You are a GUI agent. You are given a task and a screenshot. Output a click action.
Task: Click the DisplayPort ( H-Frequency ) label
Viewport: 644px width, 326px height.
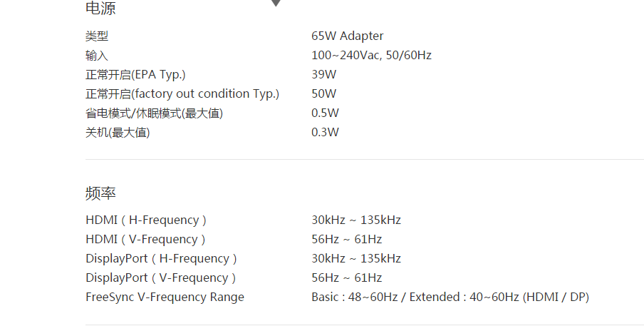161,258
